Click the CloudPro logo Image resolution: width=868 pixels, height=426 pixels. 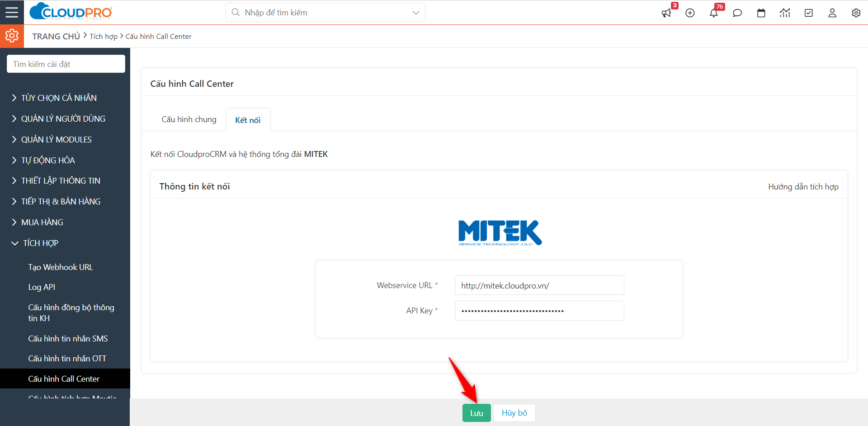[x=71, y=12]
